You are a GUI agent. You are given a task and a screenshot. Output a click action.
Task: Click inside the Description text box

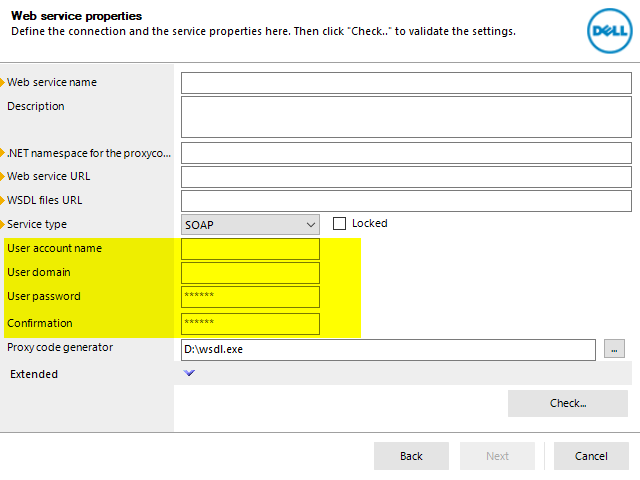click(406, 117)
